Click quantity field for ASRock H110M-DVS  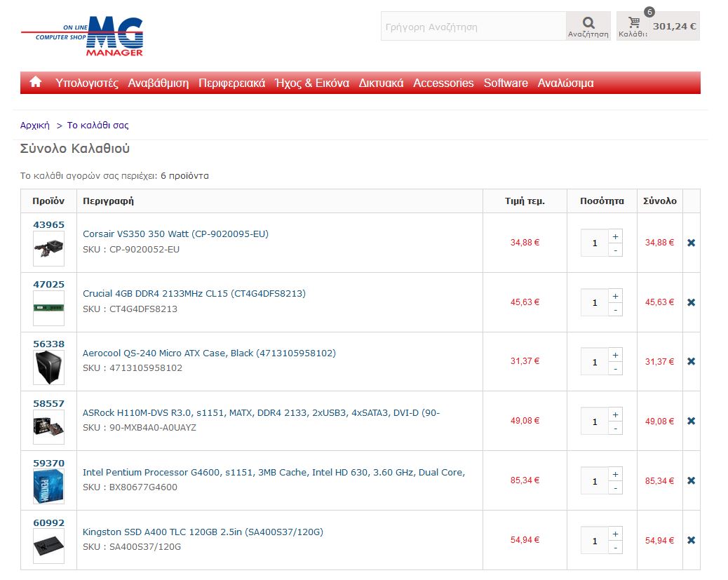coord(595,421)
